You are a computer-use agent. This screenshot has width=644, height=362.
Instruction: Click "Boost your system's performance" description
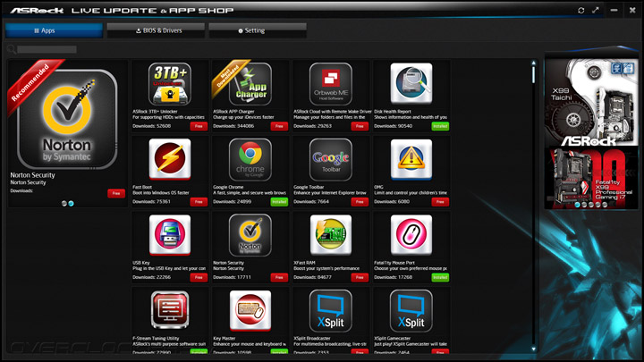coord(326,268)
